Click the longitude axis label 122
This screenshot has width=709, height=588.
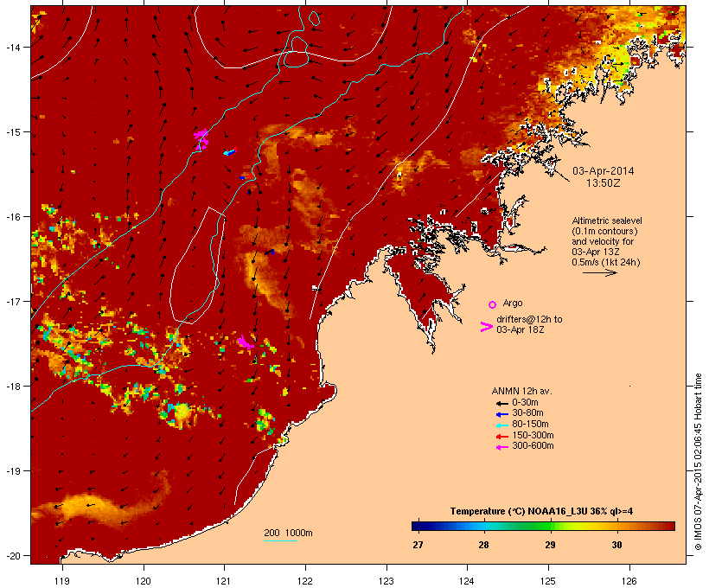tap(305, 581)
